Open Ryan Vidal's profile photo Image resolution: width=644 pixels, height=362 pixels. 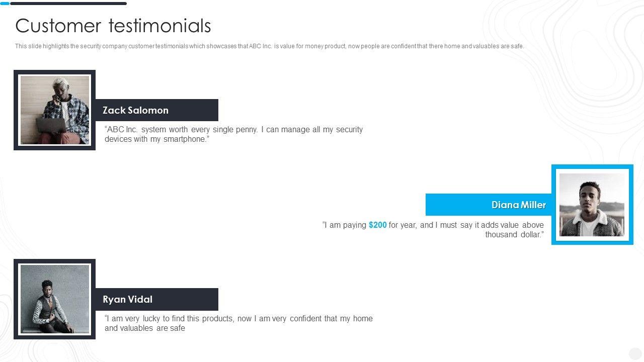click(x=54, y=299)
